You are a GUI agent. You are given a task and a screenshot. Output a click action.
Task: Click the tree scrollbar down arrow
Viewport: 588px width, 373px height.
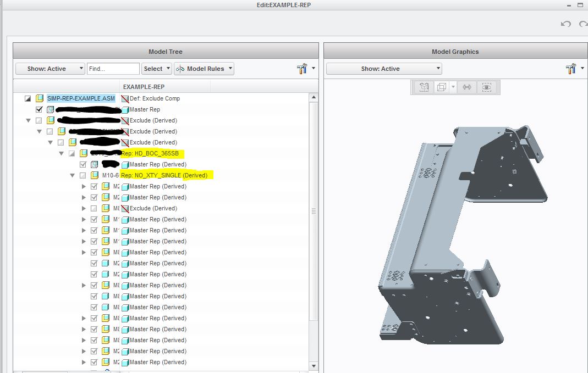pos(314,366)
